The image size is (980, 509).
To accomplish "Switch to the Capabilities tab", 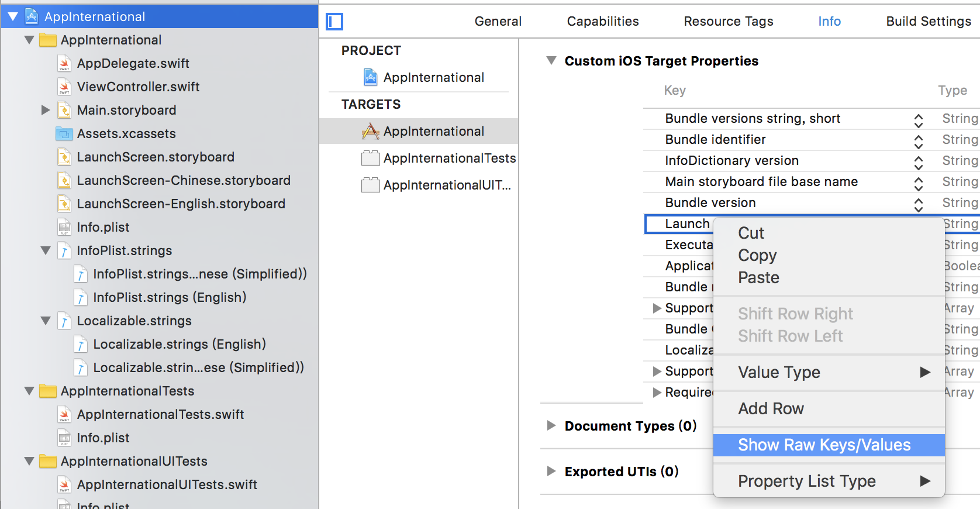I will 603,22.
